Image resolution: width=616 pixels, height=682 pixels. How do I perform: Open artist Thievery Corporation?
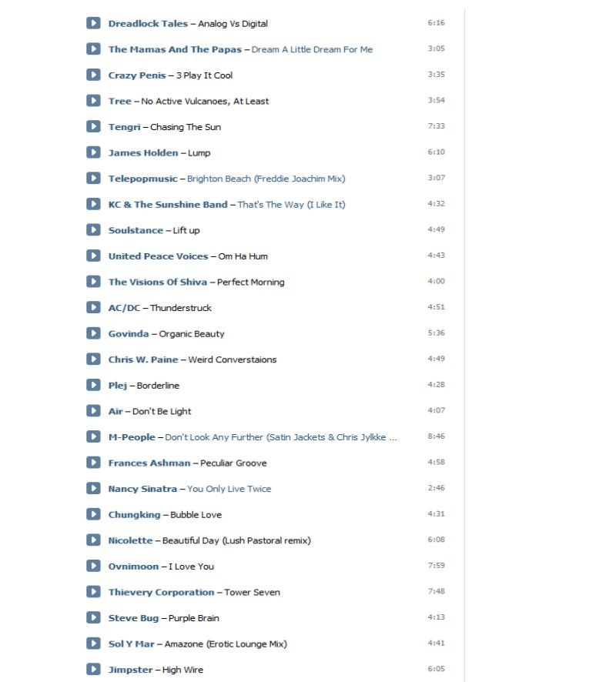162,592
